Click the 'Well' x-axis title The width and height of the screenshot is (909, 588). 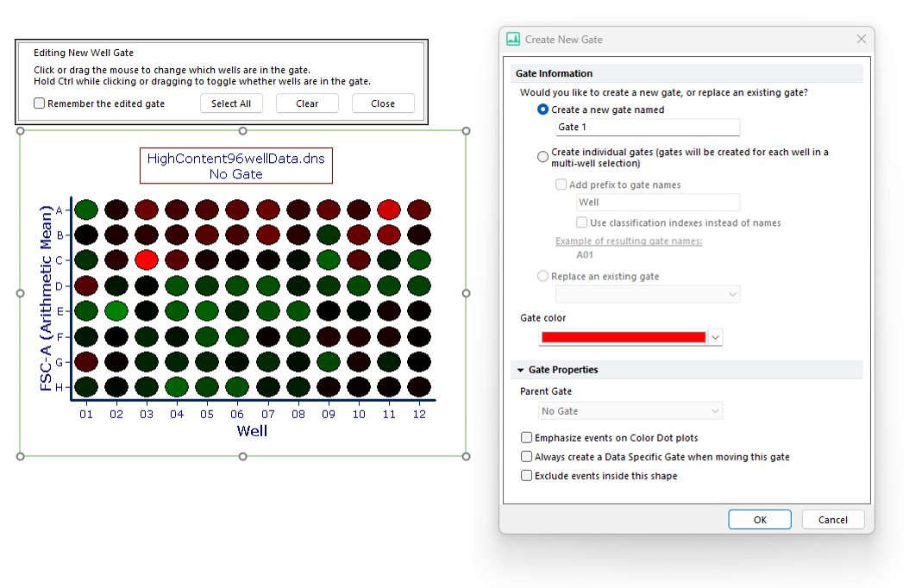click(252, 431)
